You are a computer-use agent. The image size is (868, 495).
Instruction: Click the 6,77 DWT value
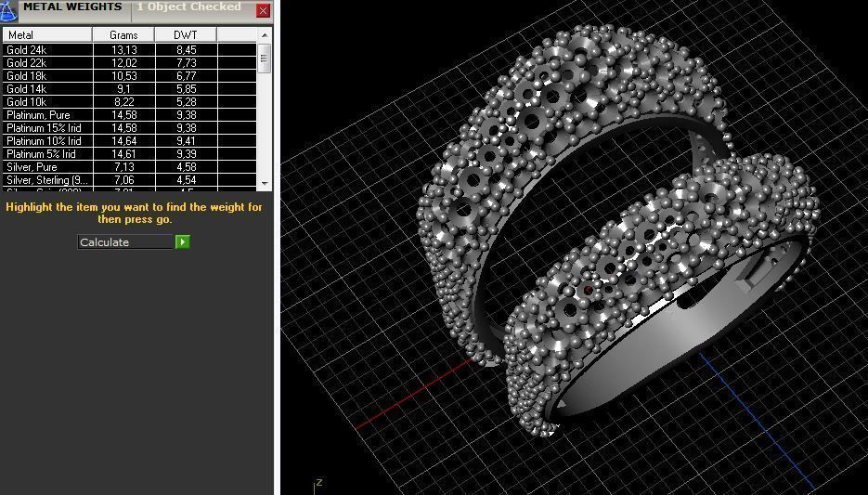(186, 76)
